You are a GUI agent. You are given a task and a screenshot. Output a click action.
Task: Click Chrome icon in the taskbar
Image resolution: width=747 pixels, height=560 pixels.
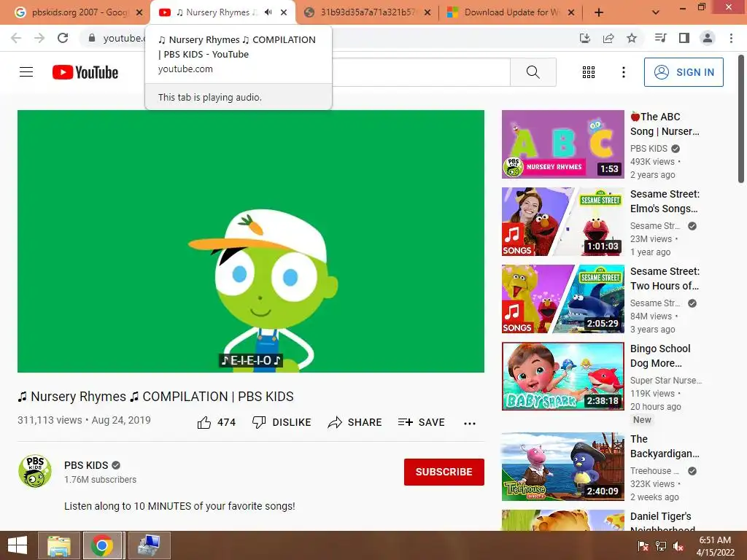pyautogui.click(x=102, y=545)
